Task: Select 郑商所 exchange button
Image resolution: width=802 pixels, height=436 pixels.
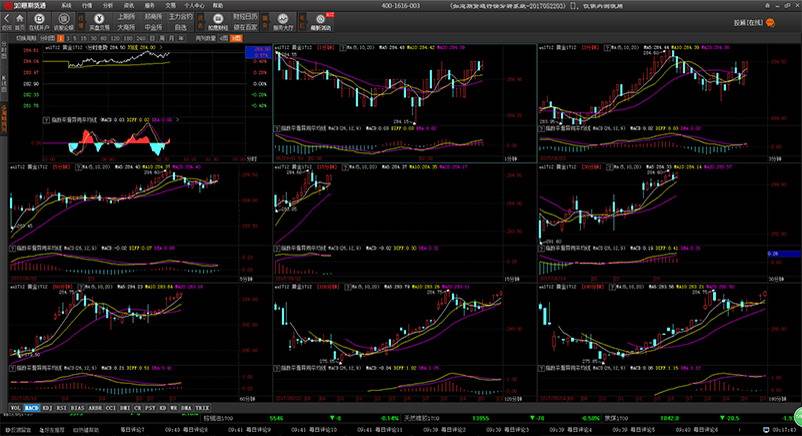Action: tap(153, 17)
